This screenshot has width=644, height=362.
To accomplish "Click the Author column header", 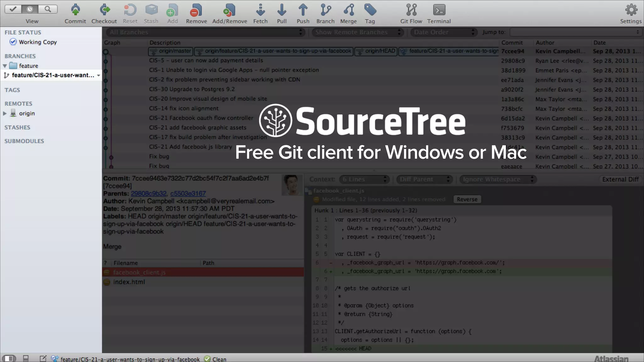I will point(545,43).
